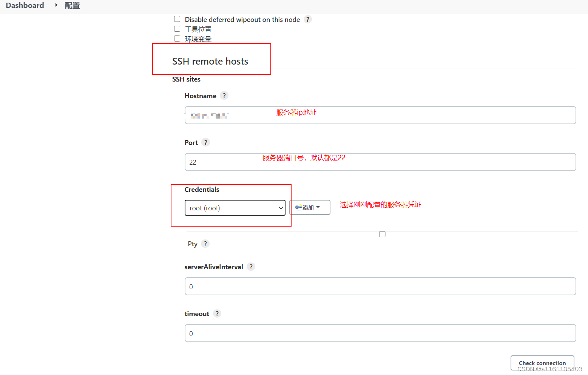Click the Check connection button
The width and height of the screenshot is (588, 375).
(x=542, y=363)
